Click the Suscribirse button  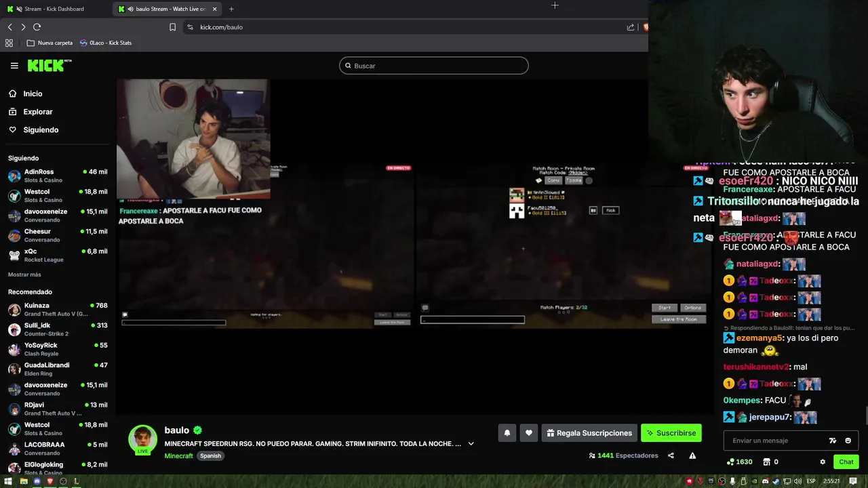tap(671, 433)
